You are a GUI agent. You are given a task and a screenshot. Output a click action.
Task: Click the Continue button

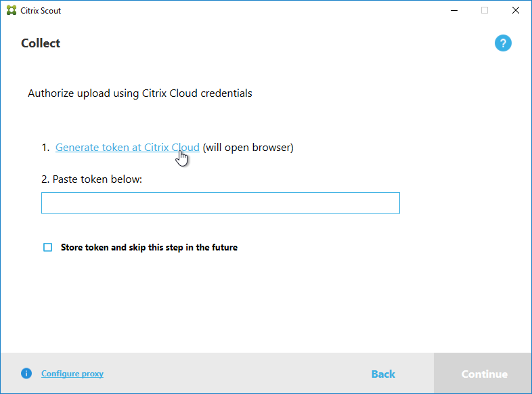tap(483, 373)
